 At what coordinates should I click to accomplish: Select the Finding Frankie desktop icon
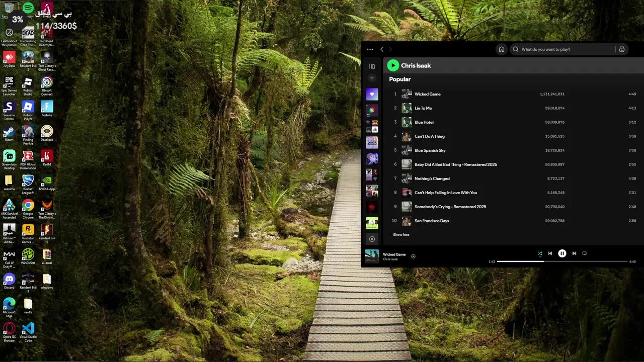[28, 135]
